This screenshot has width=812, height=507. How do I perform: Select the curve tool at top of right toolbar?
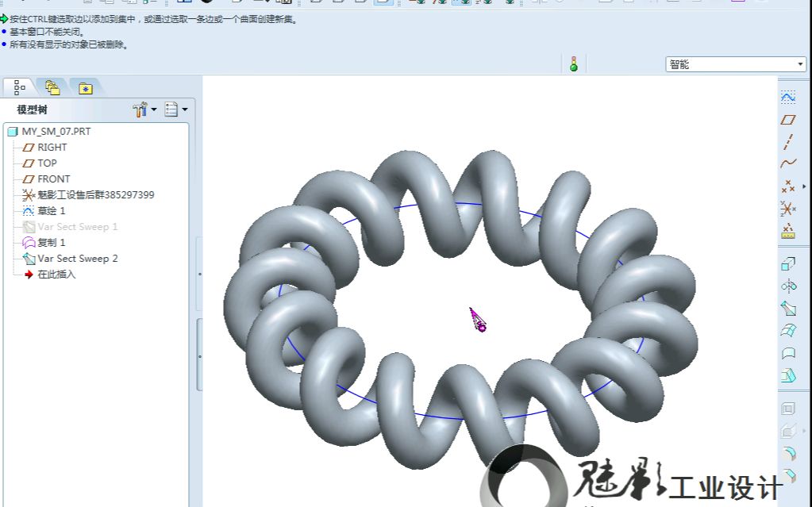pyautogui.click(x=789, y=96)
